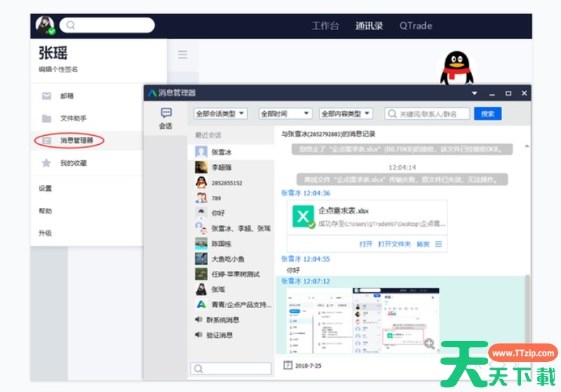The height and width of the screenshot is (392, 561).
Task: Select conversation 你好 in list
Action: tap(231, 213)
